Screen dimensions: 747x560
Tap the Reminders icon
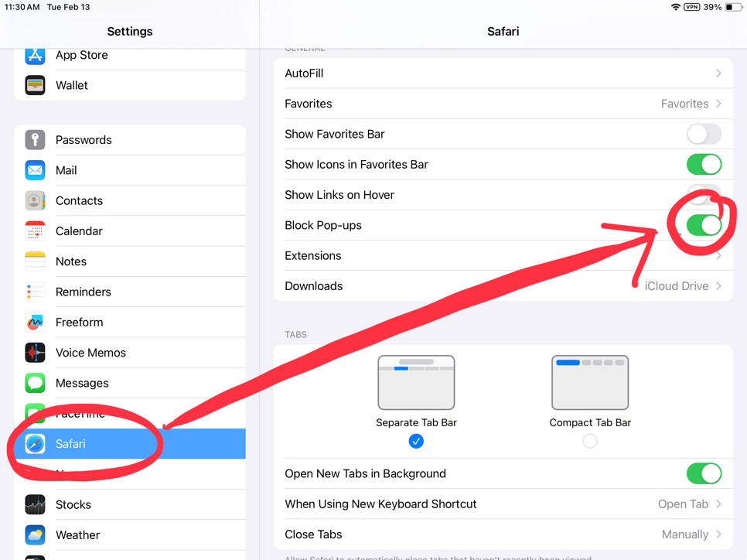(35, 292)
